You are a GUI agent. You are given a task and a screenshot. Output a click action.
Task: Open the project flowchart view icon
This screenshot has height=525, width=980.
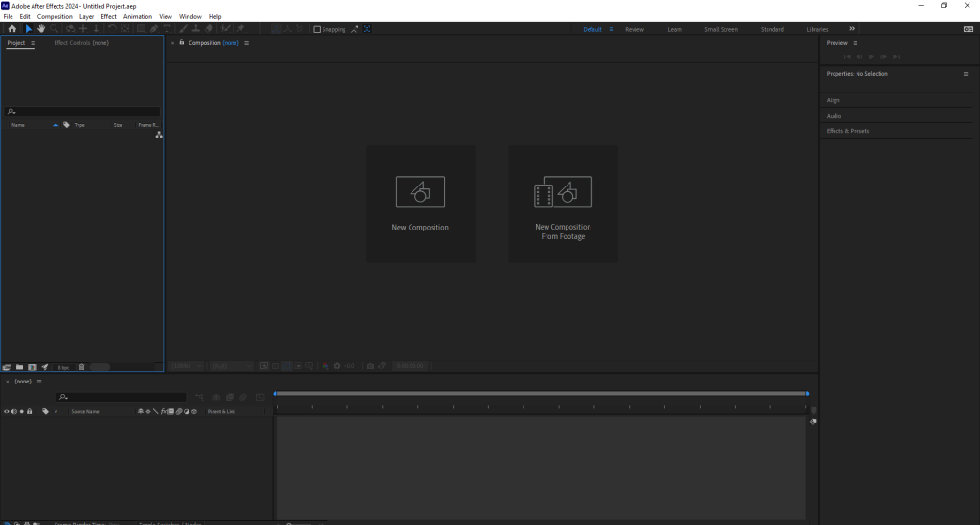(x=158, y=136)
